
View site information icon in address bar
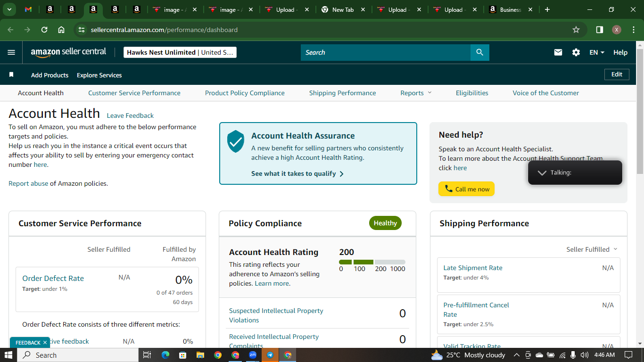82,30
